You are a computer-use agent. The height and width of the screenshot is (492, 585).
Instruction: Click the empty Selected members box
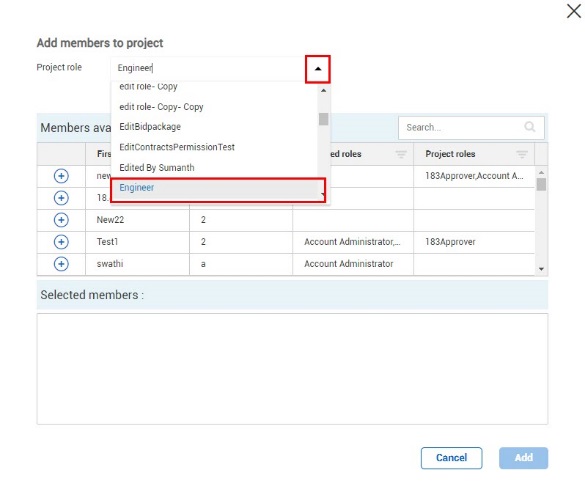click(292, 369)
